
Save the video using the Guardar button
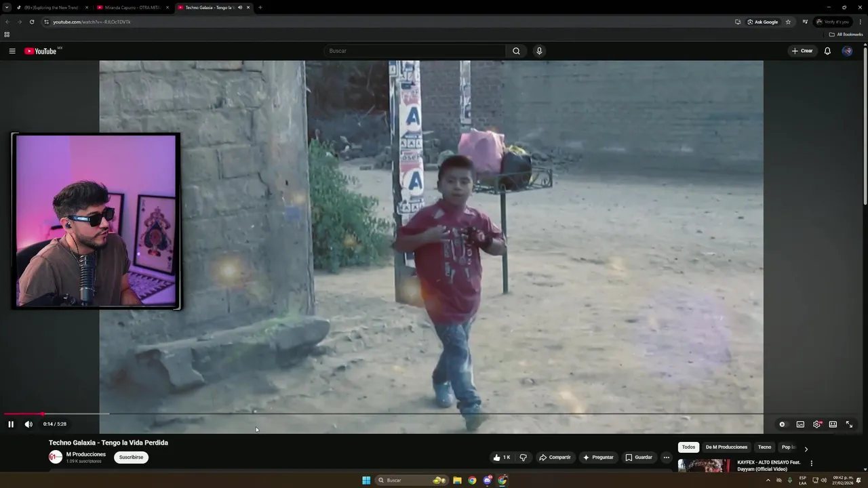(639, 457)
